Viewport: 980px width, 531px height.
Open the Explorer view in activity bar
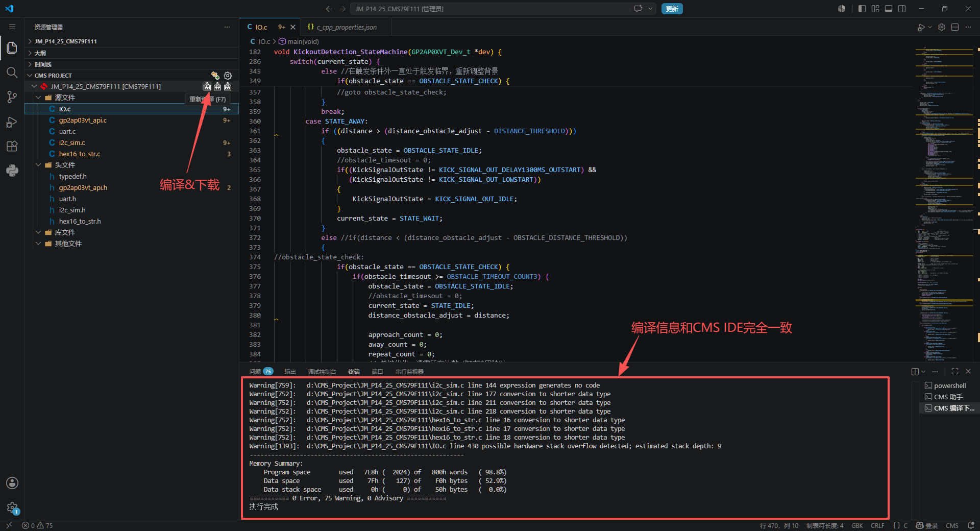pyautogui.click(x=12, y=48)
